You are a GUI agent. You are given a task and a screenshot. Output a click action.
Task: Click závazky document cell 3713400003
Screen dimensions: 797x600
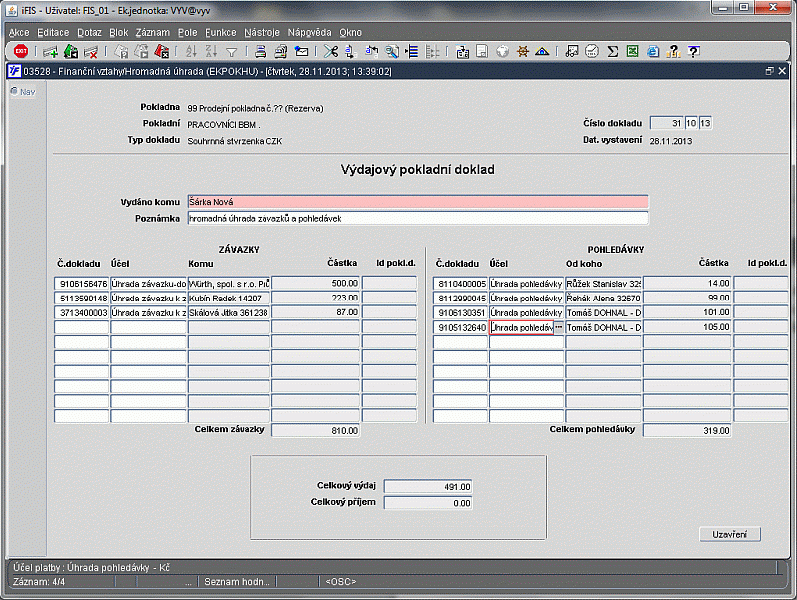[82, 313]
